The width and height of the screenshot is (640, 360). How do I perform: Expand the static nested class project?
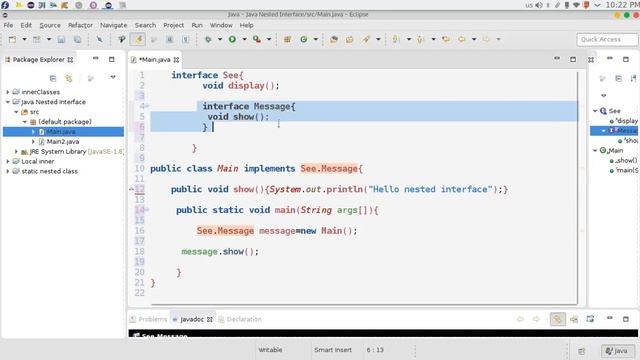tap(8, 171)
